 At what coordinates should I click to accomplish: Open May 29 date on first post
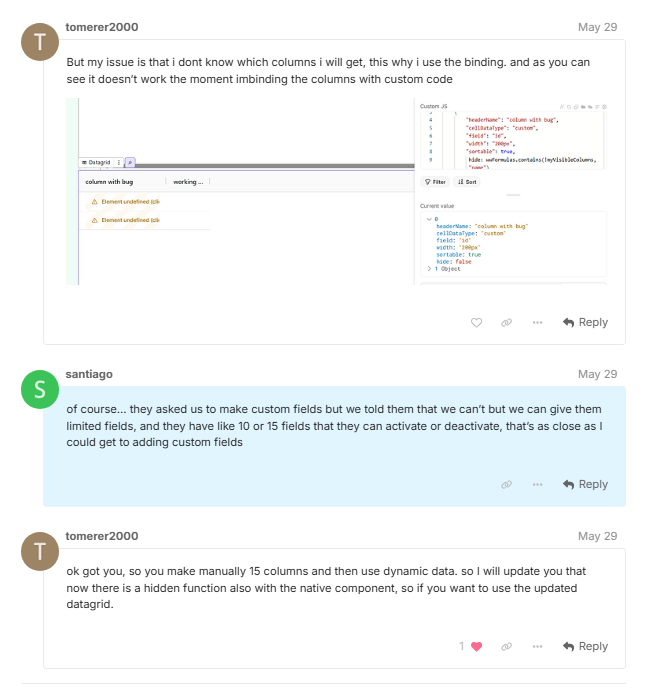tap(597, 27)
